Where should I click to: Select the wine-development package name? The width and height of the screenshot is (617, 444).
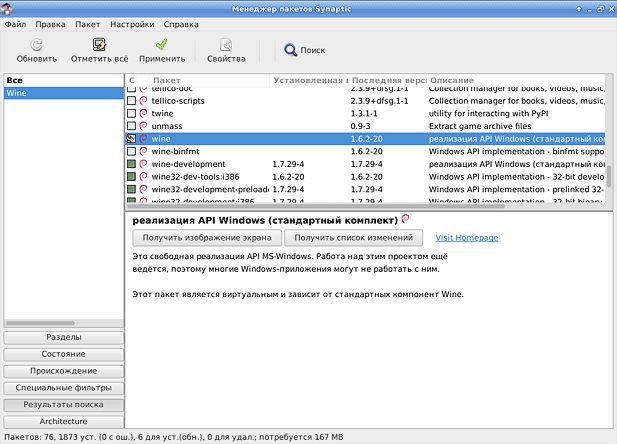[188, 164]
